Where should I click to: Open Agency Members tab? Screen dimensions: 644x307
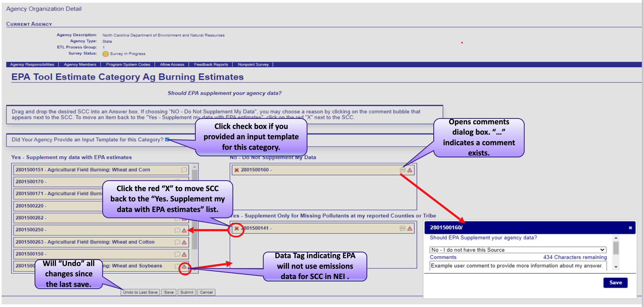pyautogui.click(x=80, y=64)
